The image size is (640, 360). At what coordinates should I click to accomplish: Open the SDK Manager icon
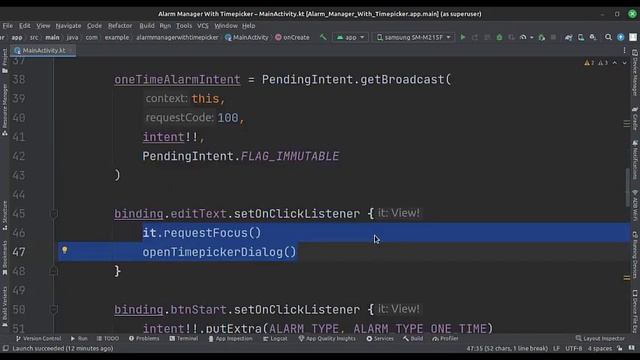pos(593,37)
